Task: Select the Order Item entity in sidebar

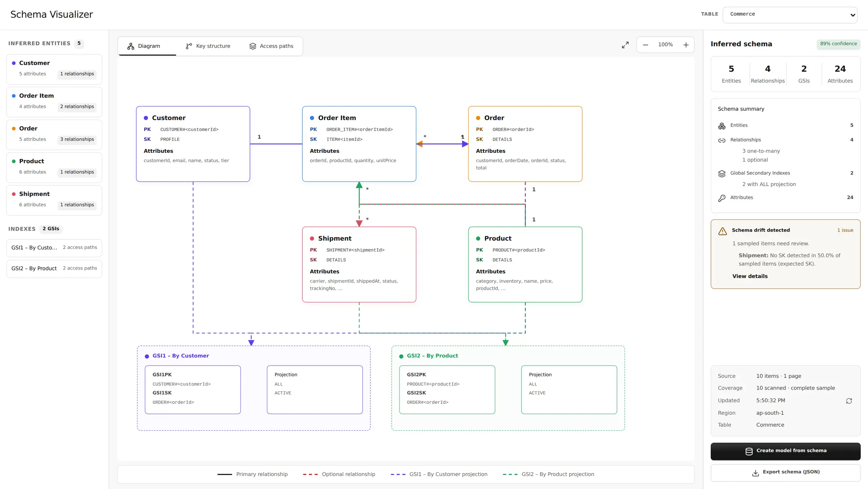Action: click(54, 102)
